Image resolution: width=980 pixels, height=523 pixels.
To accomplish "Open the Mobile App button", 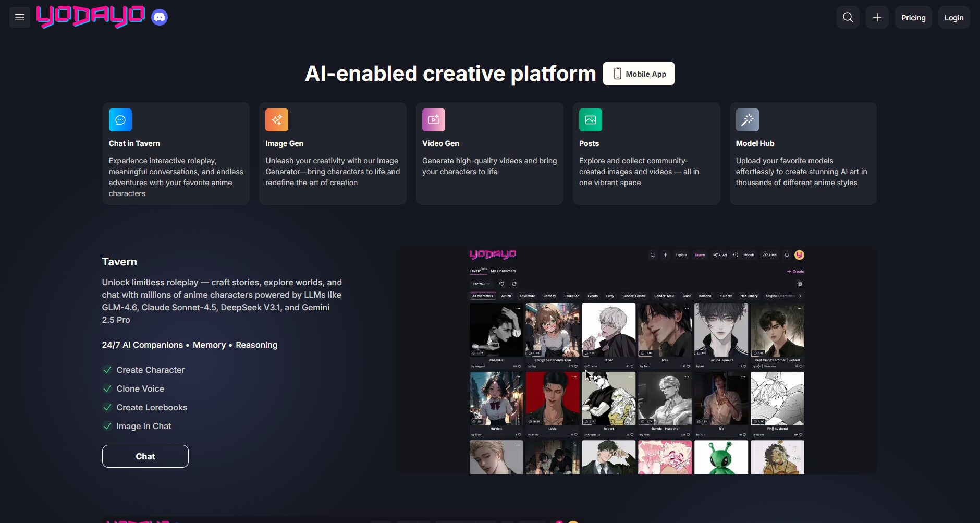I will pyautogui.click(x=639, y=74).
